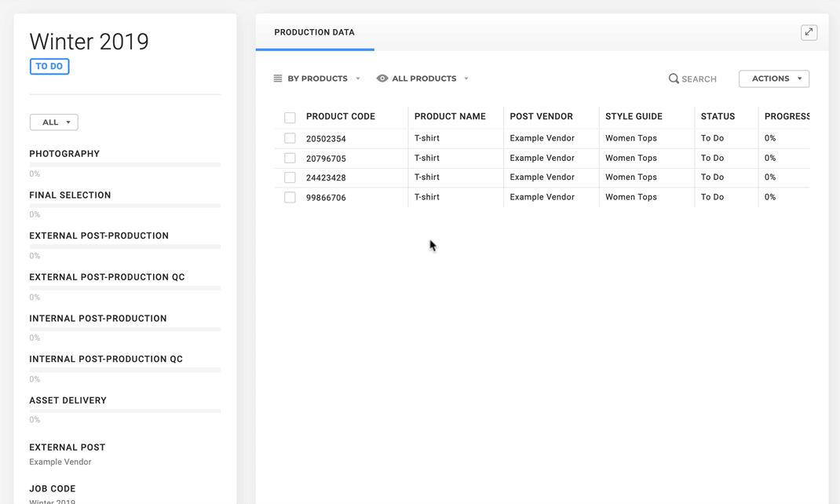Viewport: 840px width, 504px height.
Task: Open the Actions dropdown
Action: point(773,79)
